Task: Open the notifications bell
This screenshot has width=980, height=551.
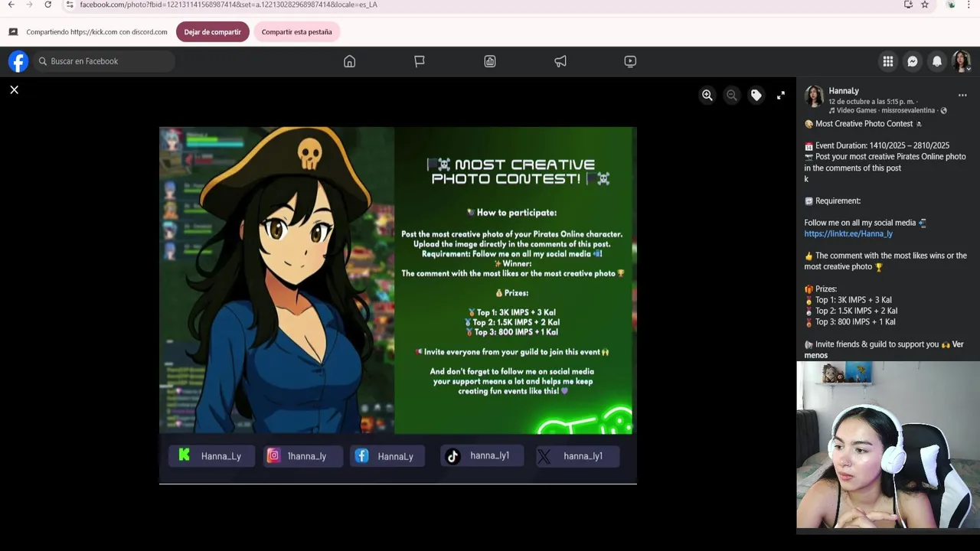Action: pos(937,61)
